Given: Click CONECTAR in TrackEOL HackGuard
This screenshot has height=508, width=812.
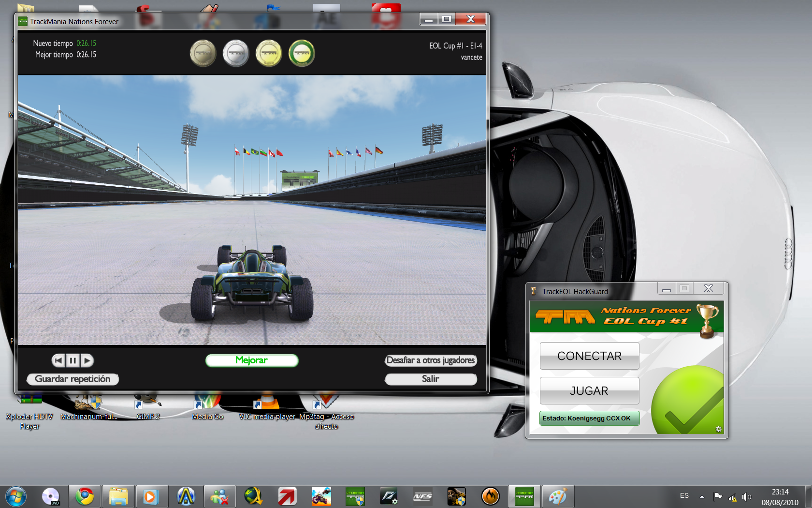Looking at the screenshot, I should (590, 356).
